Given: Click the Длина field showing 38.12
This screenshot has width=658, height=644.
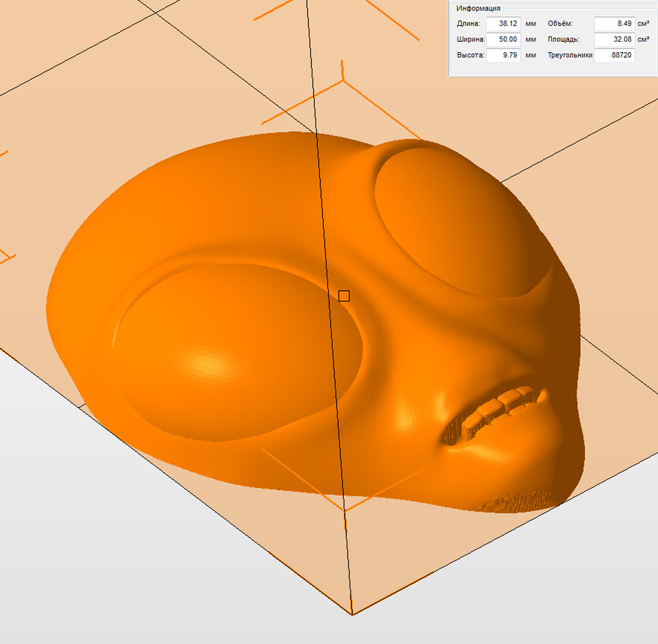Looking at the screenshot, I should pyautogui.click(x=503, y=24).
